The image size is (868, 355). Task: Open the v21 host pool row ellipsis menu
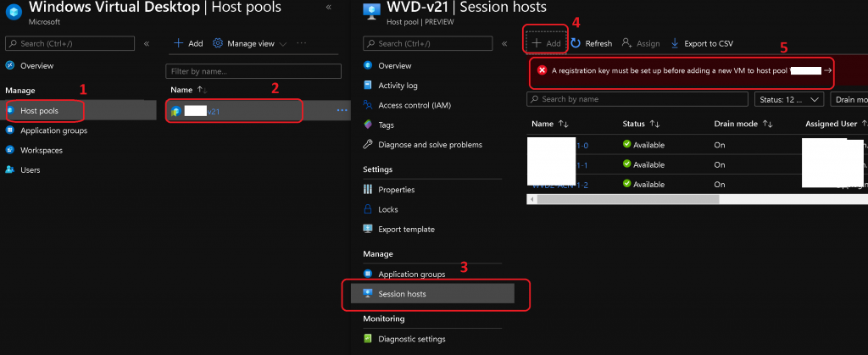(x=342, y=111)
